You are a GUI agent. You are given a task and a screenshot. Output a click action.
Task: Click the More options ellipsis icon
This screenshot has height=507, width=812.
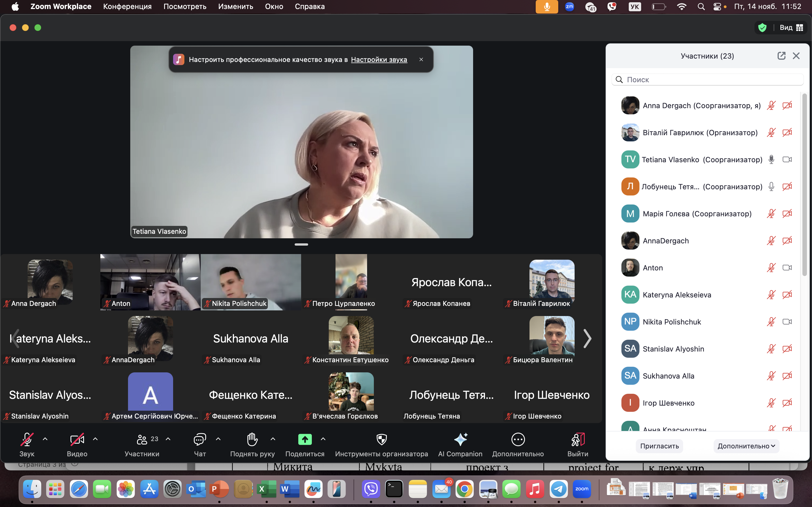click(x=518, y=439)
